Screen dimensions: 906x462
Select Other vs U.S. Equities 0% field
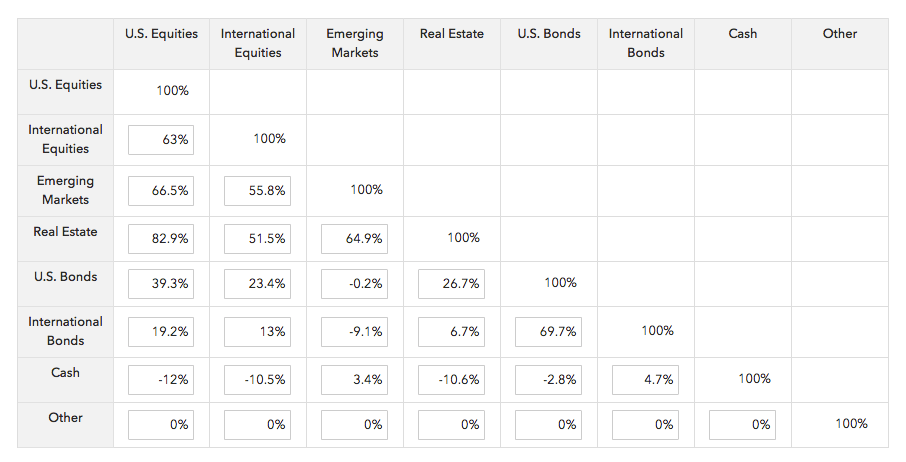[161, 425]
